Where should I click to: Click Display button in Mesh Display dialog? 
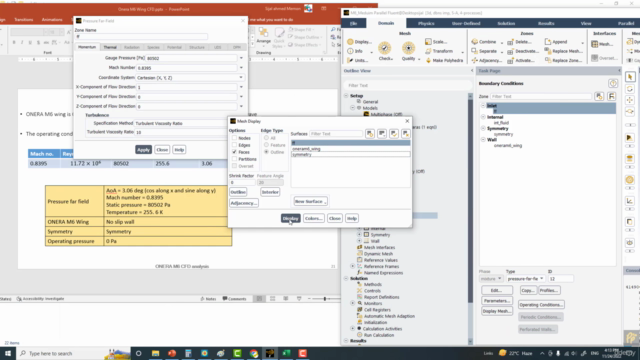291,218
